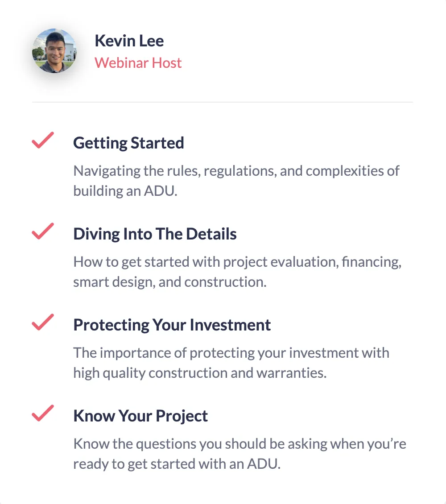Click the Kevin Lee name text

point(129,41)
